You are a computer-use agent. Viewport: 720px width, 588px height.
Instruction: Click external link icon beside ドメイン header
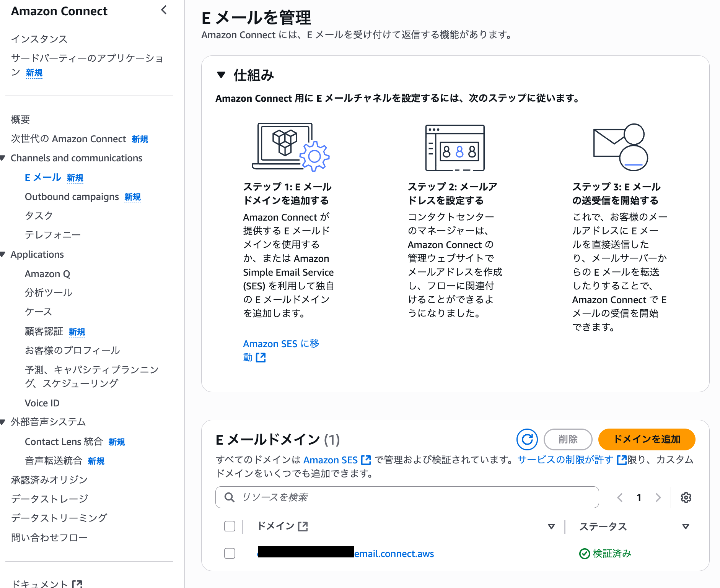point(303,526)
